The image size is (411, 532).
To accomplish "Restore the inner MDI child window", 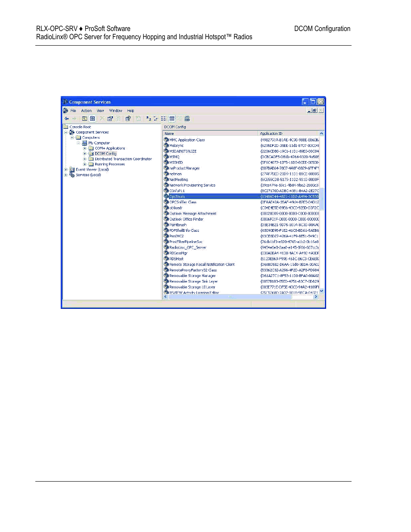I will tap(315, 111).
